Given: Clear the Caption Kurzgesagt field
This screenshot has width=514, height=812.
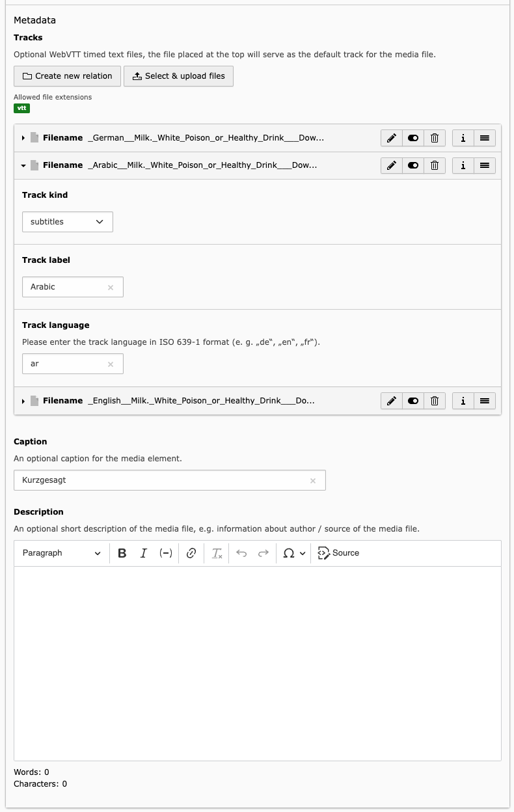Looking at the screenshot, I should click(x=313, y=481).
